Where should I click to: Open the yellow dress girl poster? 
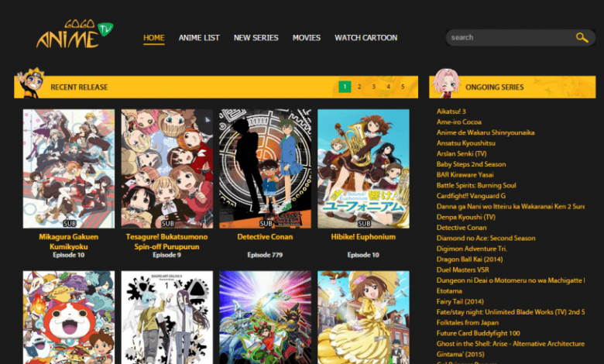click(363, 318)
